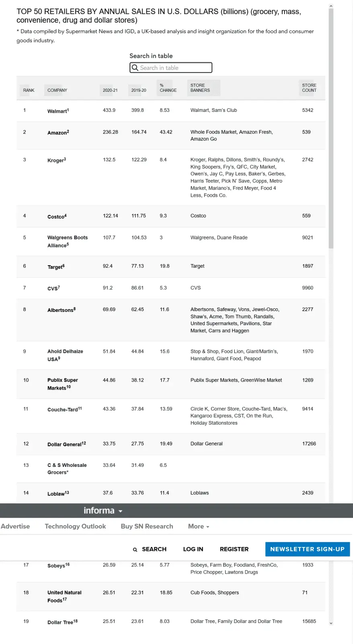Image resolution: width=353 pixels, height=644 pixels.
Task: Click the magnifier icon in the table search box
Action: (x=135, y=68)
